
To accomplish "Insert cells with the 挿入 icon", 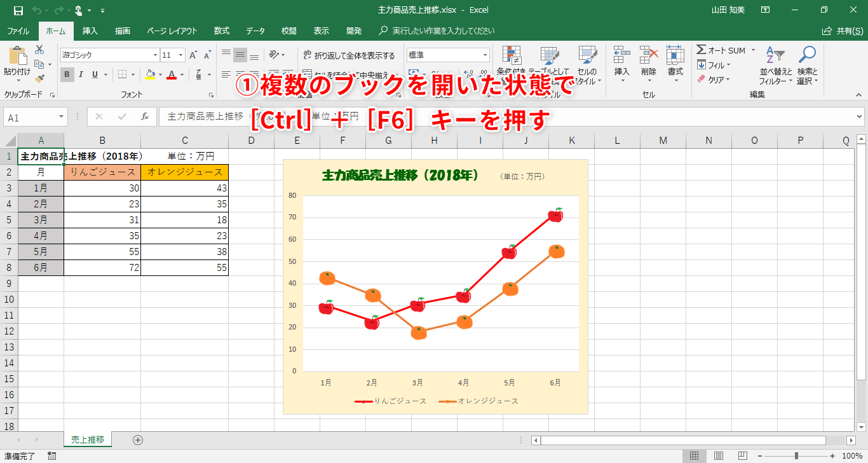I will tap(621, 56).
